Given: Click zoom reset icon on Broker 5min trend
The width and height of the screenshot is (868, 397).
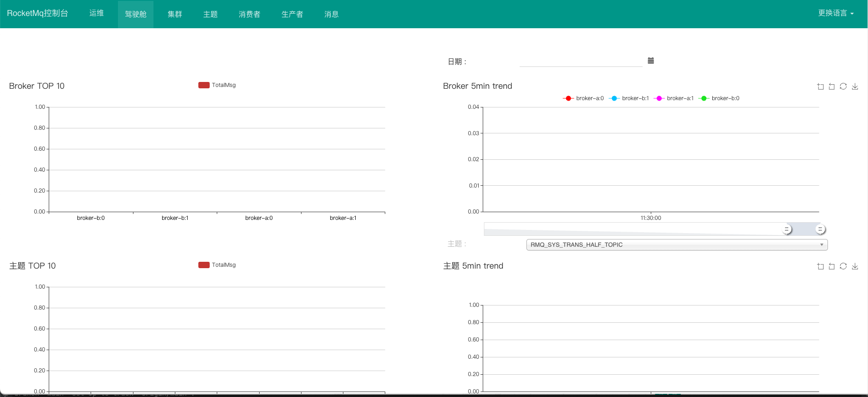Looking at the screenshot, I should 832,87.
